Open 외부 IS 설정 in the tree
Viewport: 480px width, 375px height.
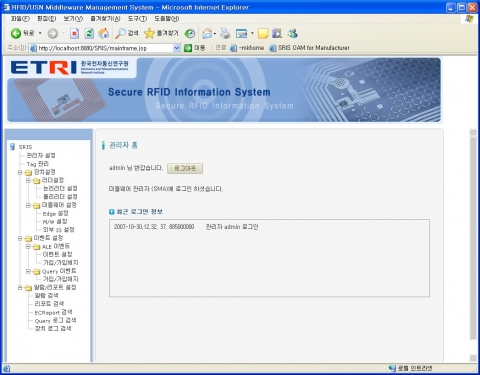tap(58, 230)
